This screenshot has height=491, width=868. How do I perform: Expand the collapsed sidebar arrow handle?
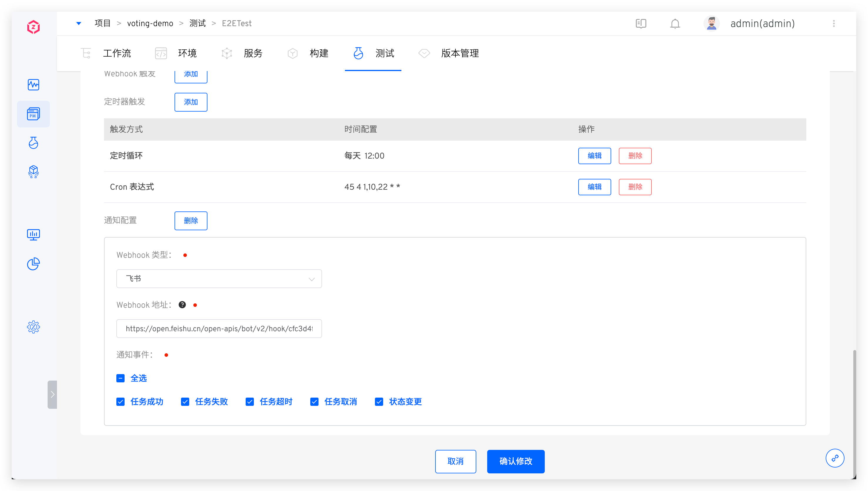click(52, 395)
